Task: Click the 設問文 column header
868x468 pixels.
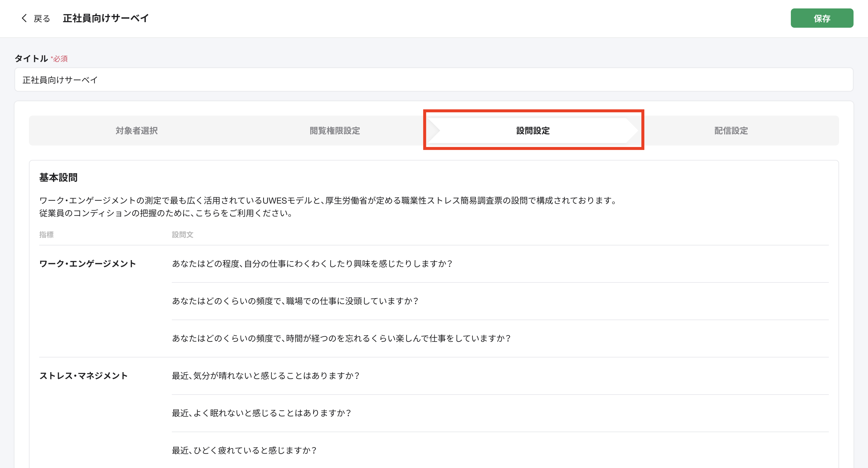Action: click(x=182, y=235)
